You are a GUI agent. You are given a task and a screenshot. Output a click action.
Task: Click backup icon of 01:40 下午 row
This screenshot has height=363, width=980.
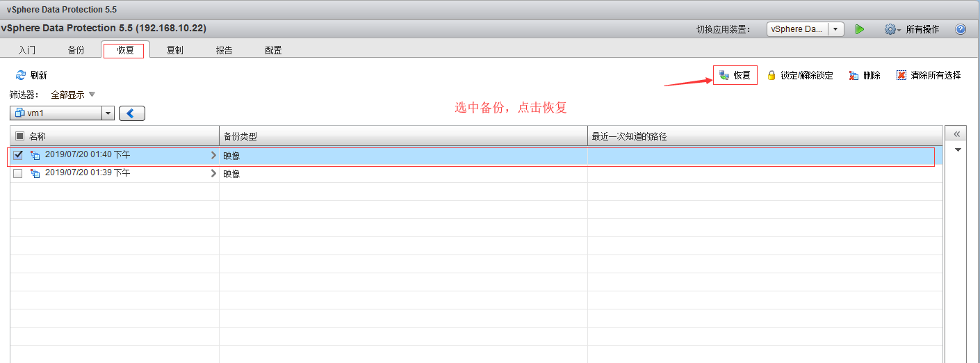tap(35, 155)
